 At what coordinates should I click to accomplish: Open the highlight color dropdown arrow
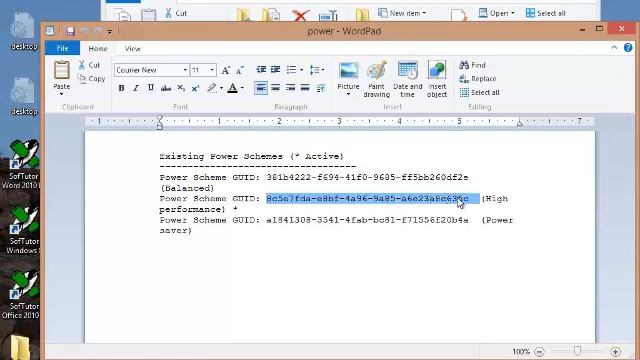click(221, 88)
